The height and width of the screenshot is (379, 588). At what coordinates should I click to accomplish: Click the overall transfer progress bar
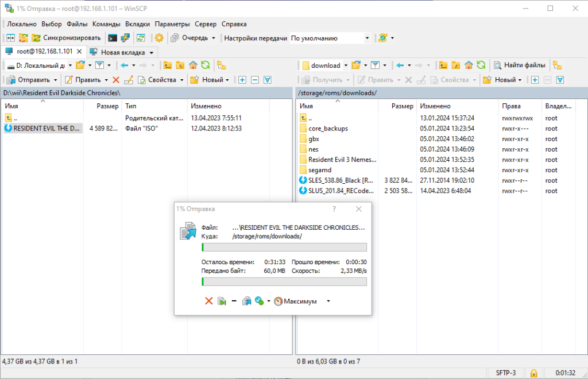tap(284, 282)
